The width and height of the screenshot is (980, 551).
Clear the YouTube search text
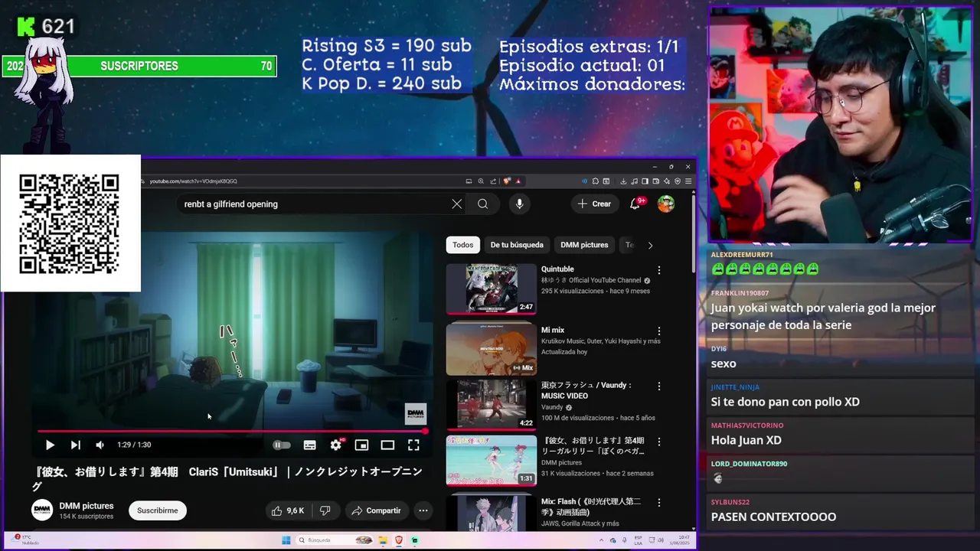[456, 204]
